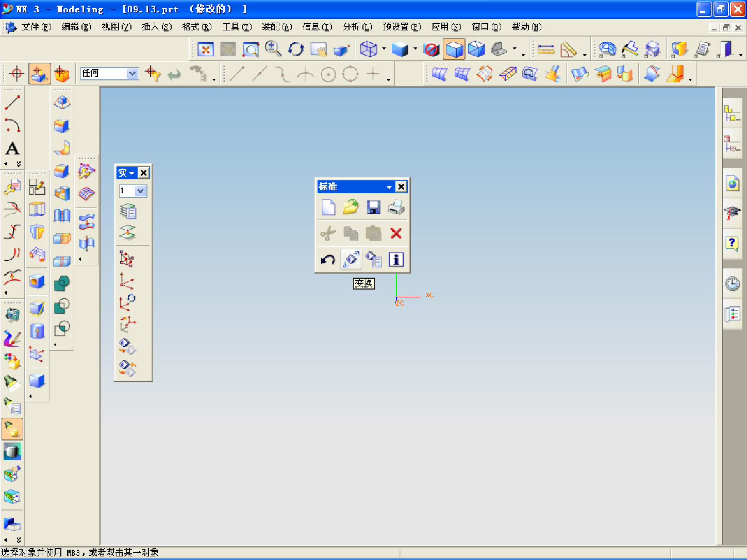Screen dimensions: 747x560
Task: Open the 文件(F) menu
Action: pos(36,27)
